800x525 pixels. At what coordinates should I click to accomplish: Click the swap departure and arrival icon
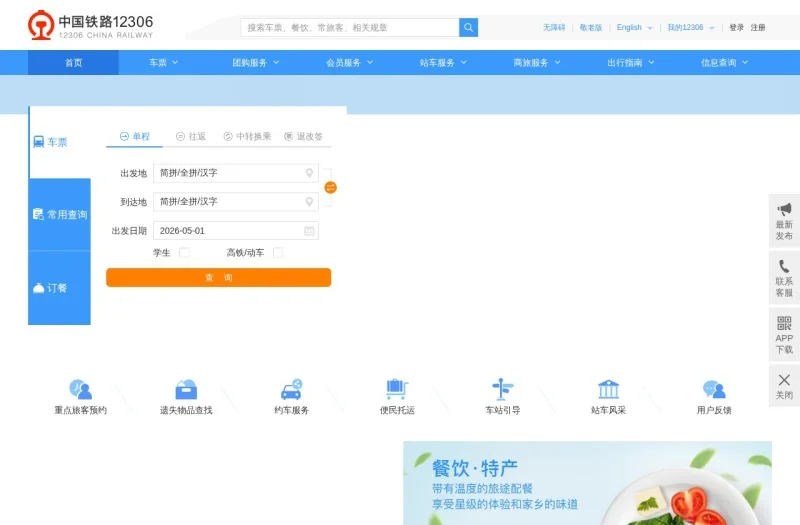tap(331, 187)
